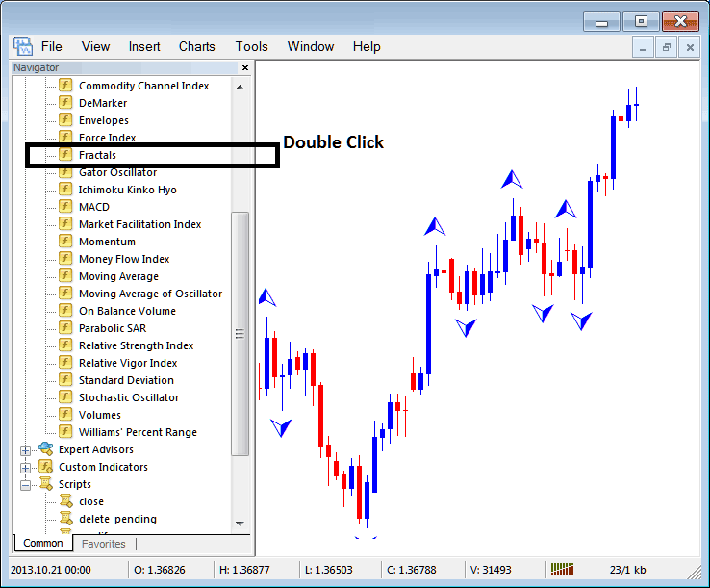Click the Momentum indicator icon
The image size is (710, 588).
click(x=65, y=241)
